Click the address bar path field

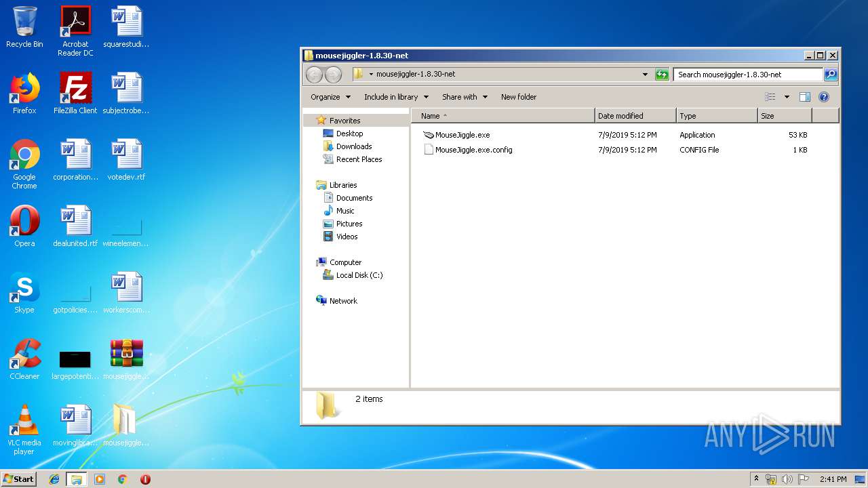(502, 75)
